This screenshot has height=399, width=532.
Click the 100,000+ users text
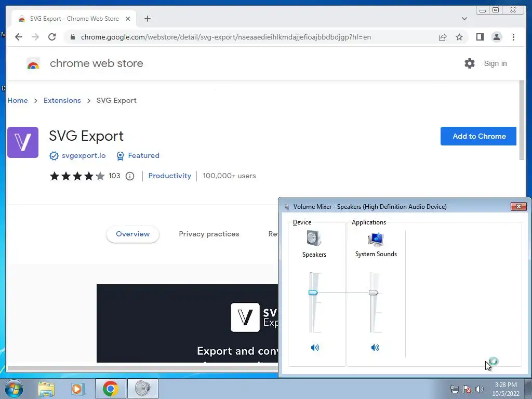point(229,176)
